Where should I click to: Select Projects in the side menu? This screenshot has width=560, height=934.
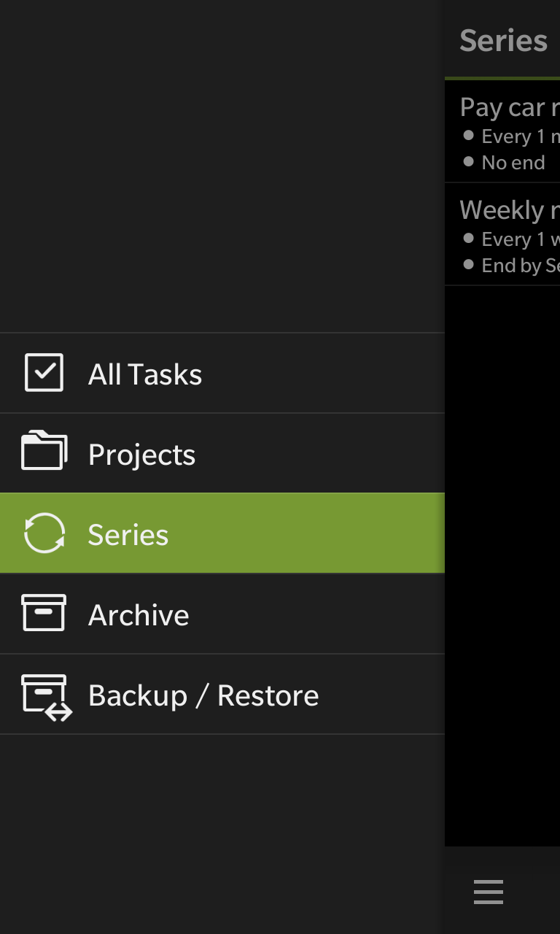click(x=222, y=454)
